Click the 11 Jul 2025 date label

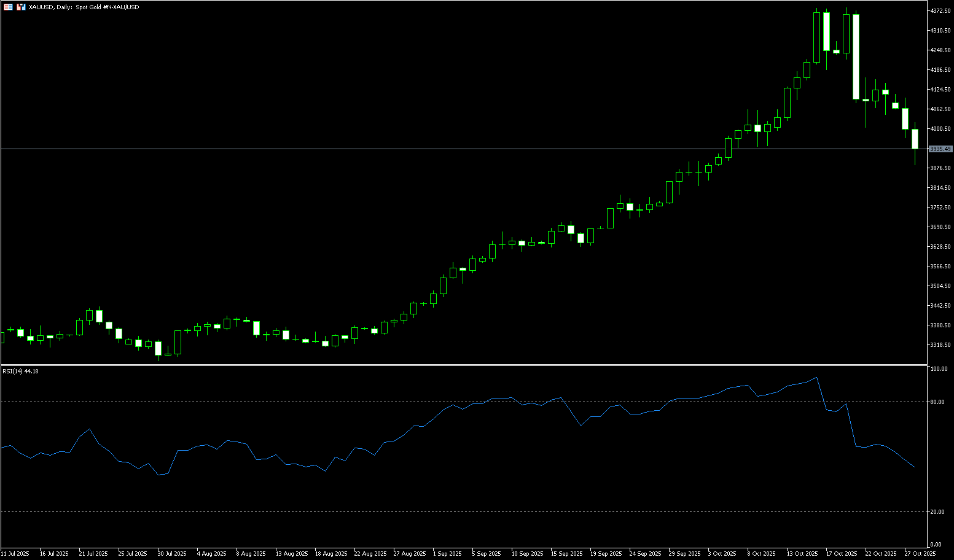15,554
